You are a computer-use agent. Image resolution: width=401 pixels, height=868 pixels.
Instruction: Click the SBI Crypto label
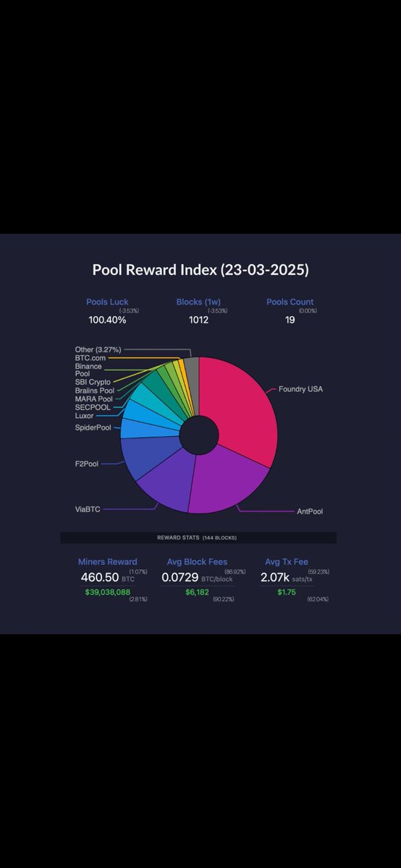point(93,382)
